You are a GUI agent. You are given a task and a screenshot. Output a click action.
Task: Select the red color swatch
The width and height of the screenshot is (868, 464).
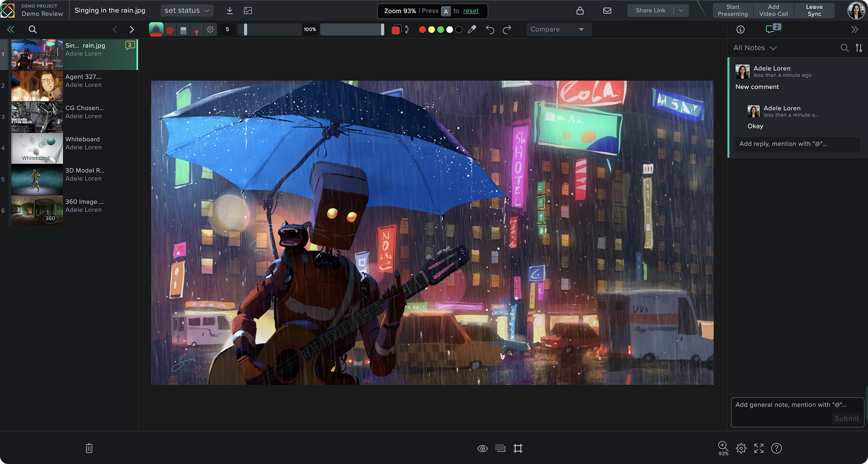coord(422,29)
